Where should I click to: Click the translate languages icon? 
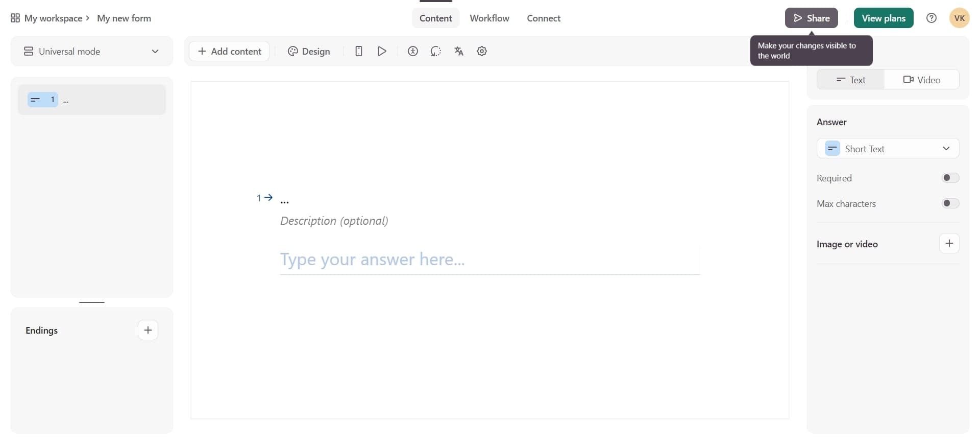[459, 51]
